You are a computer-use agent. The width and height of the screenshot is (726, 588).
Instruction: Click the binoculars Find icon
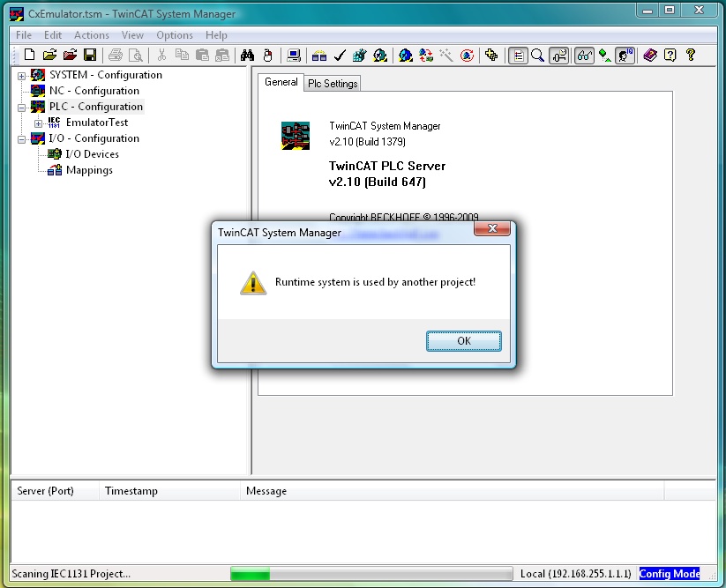[247, 56]
